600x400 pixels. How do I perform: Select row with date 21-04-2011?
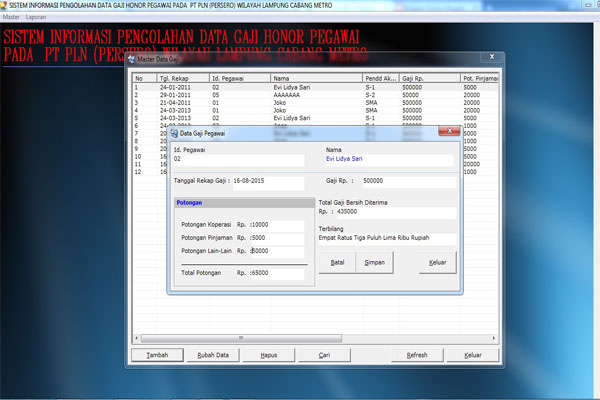(x=316, y=103)
